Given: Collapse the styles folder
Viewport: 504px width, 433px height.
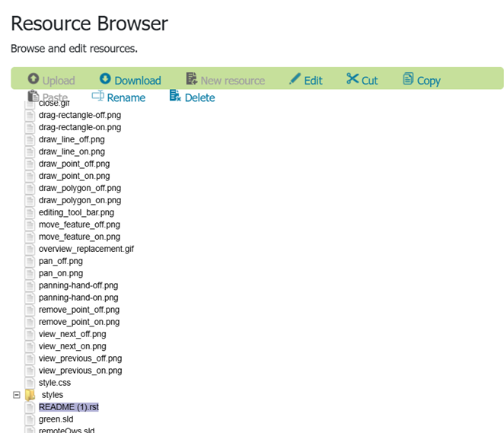Looking at the screenshot, I should (16, 395).
